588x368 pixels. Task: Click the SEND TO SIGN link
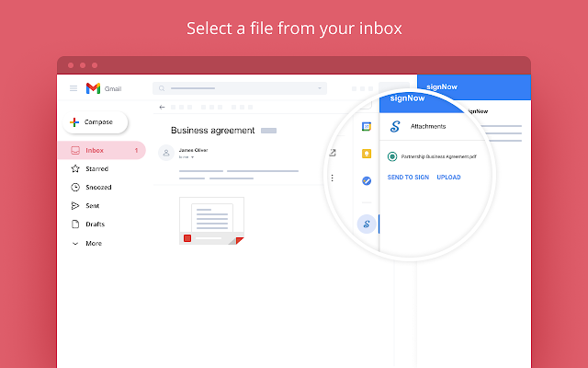(408, 178)
